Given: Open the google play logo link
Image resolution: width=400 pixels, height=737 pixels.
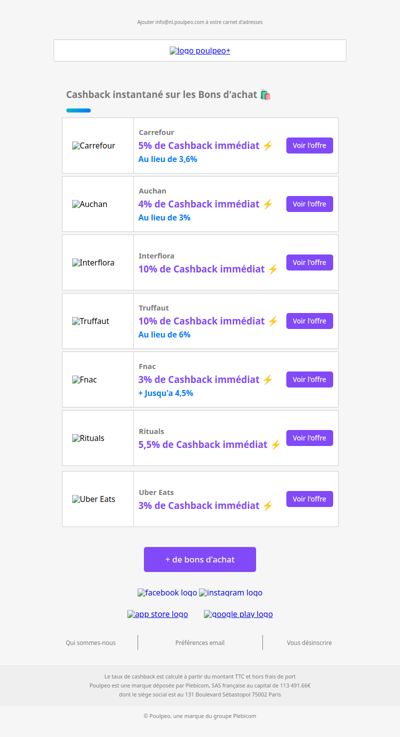Looking at the screenshot, I should (238, 614).
